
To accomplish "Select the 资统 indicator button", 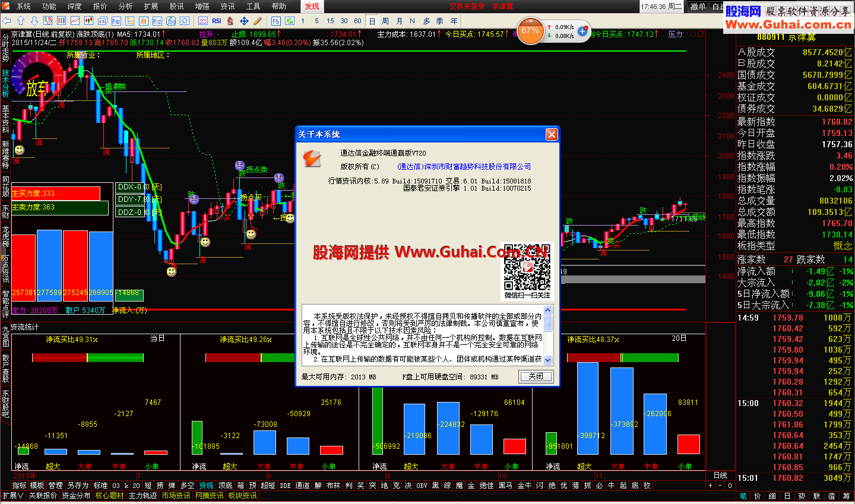I will point(206,486).
